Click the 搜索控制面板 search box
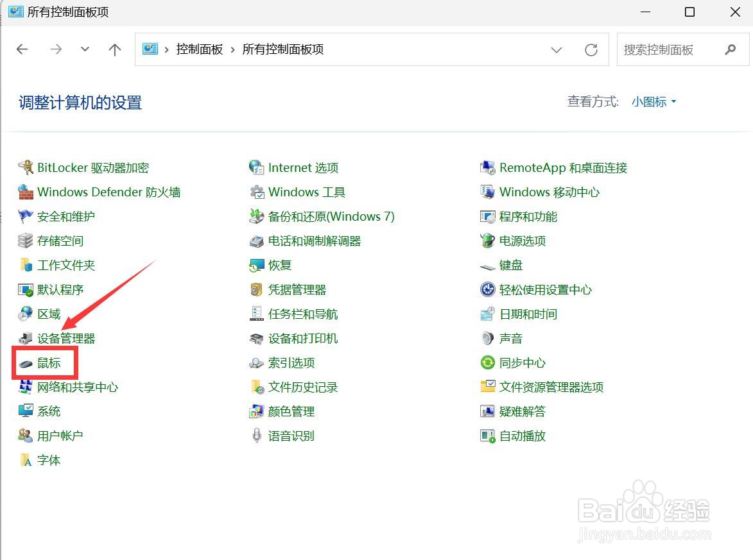The image size is (753, 560). pyautogui.click(x=682, y=49)
